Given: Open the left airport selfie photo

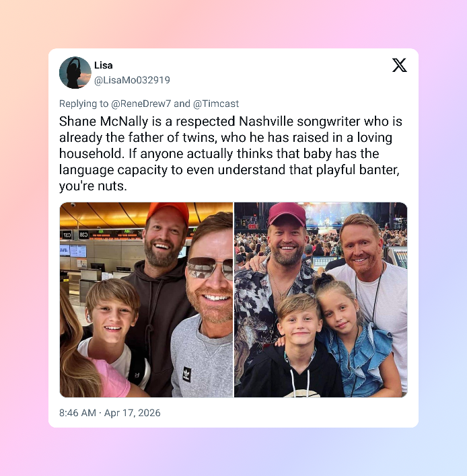Looking at the screenshot, I should [x=146, y=300].
